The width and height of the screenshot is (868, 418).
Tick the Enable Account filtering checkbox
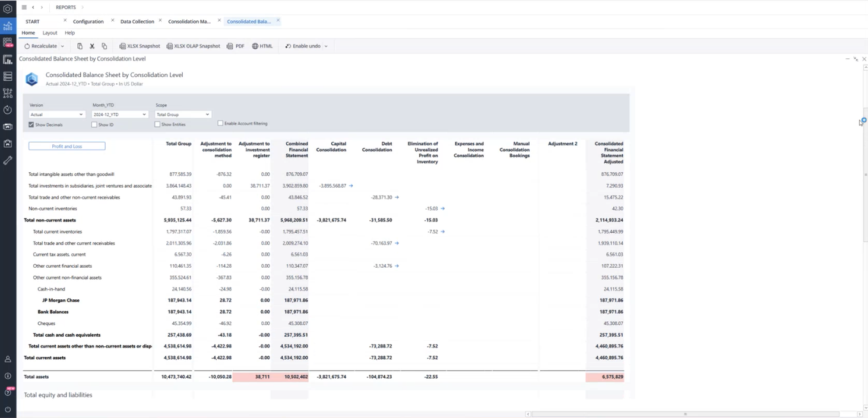point(220,123)
